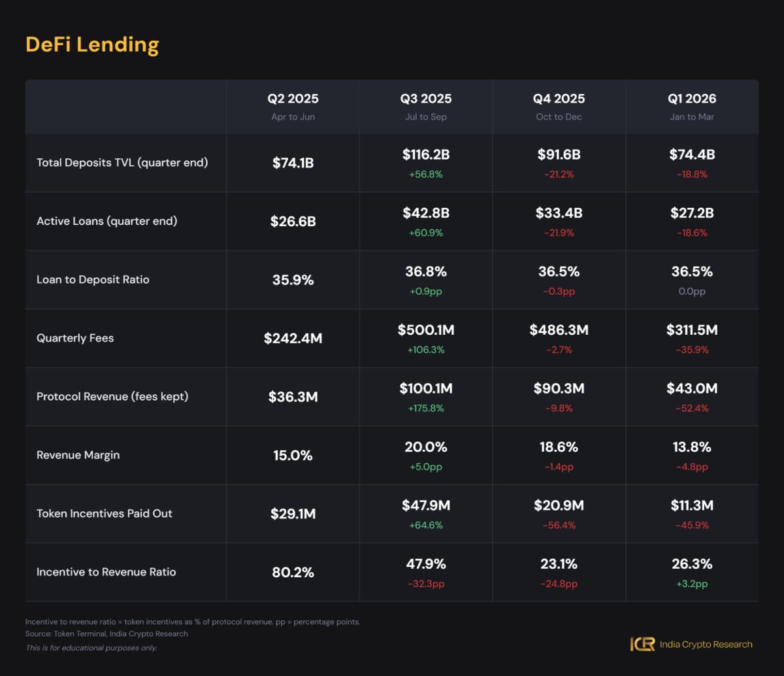This screenshot has height=676, width=784.
Task: Click the Quarterly Fees row label
Action: [75, 338]
